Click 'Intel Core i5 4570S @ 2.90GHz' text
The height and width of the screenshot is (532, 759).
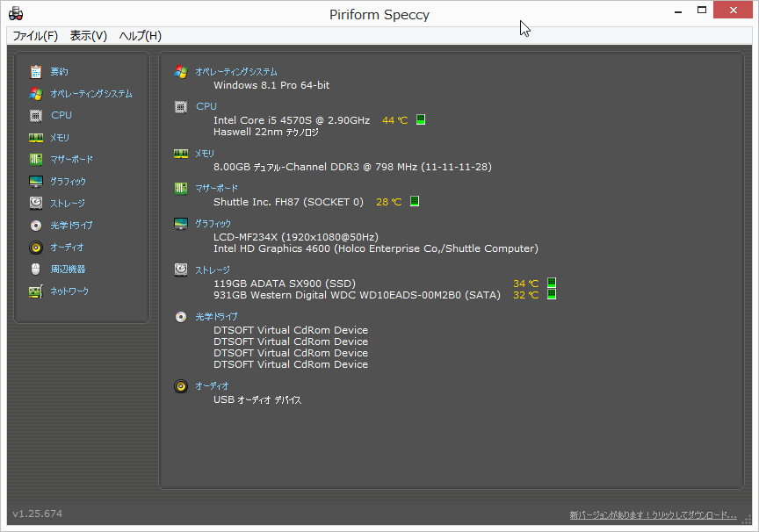click(x=292, y=120)
